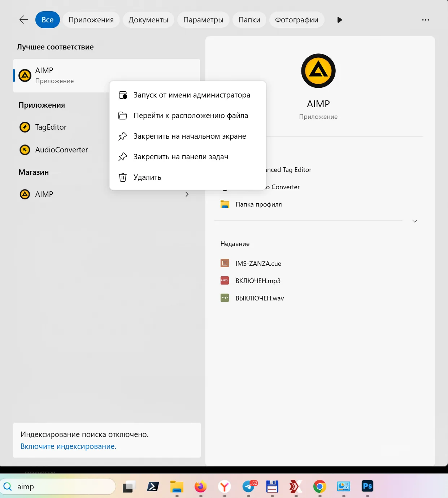The width and height of the screenshot is (448, 498).
Task: Select Закрепить на панели задач
Action: [188, 157]
